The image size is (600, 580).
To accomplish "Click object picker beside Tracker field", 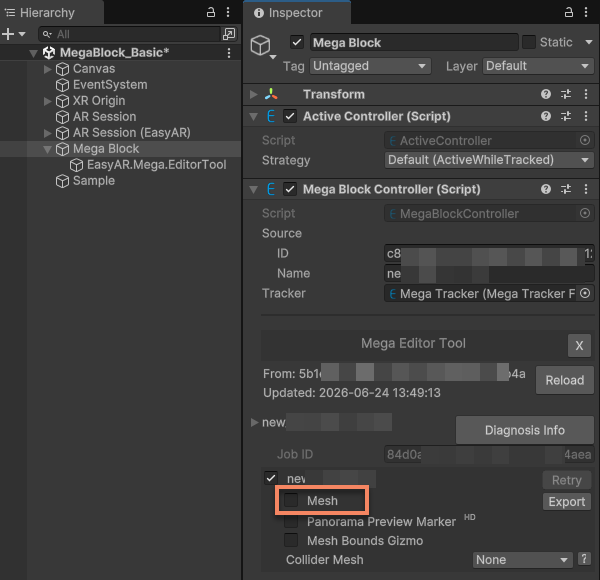I will (x=585, y=293).
